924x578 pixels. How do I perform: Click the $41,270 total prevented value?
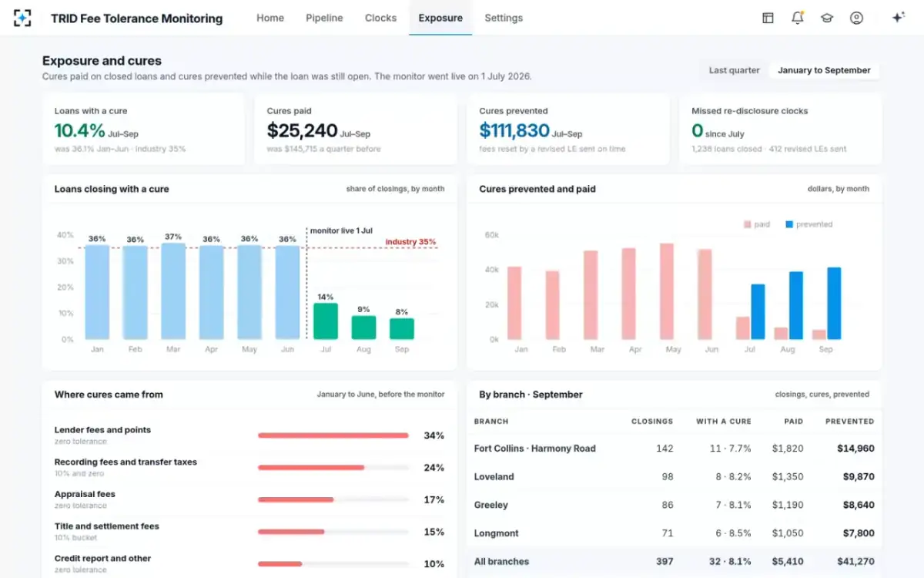click(856, 562)
